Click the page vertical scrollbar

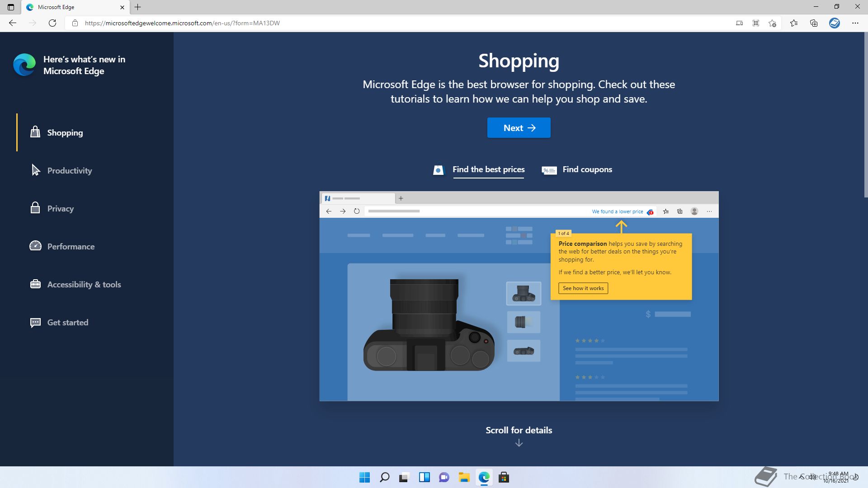click(x=866, y=115)
